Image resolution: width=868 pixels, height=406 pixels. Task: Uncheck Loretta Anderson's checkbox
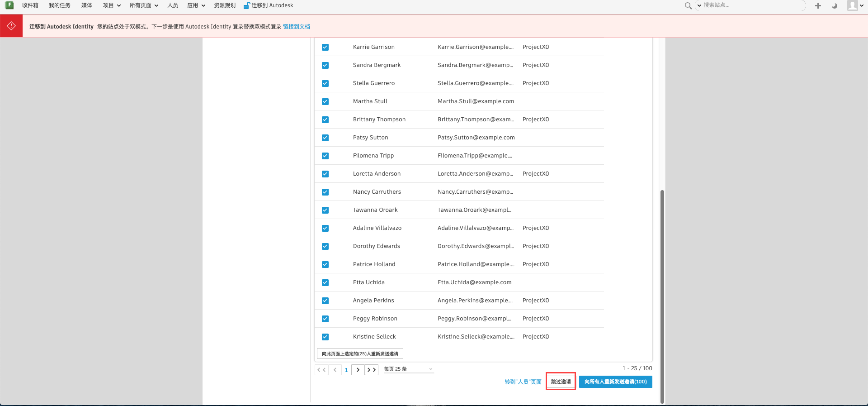coord(325,174)
